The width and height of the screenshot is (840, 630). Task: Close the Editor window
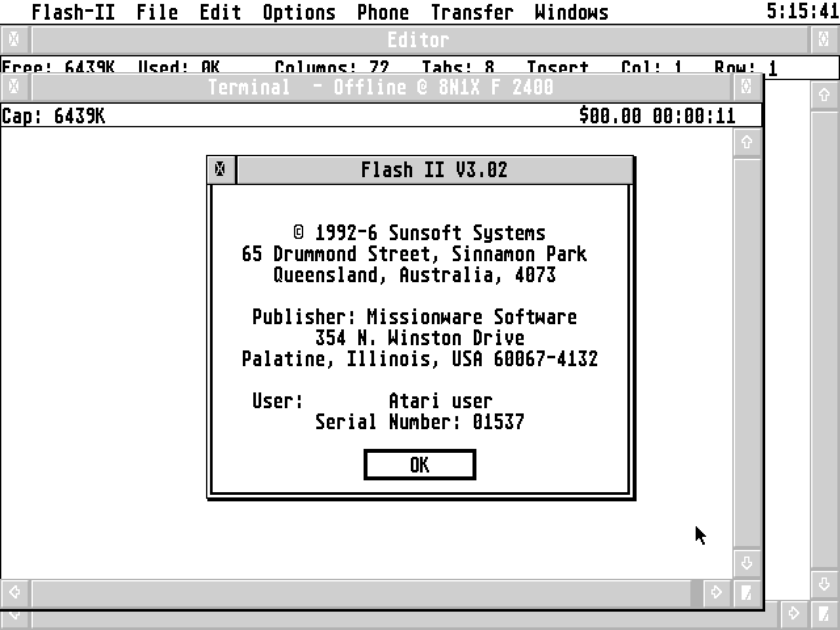(x=14, y=39)
